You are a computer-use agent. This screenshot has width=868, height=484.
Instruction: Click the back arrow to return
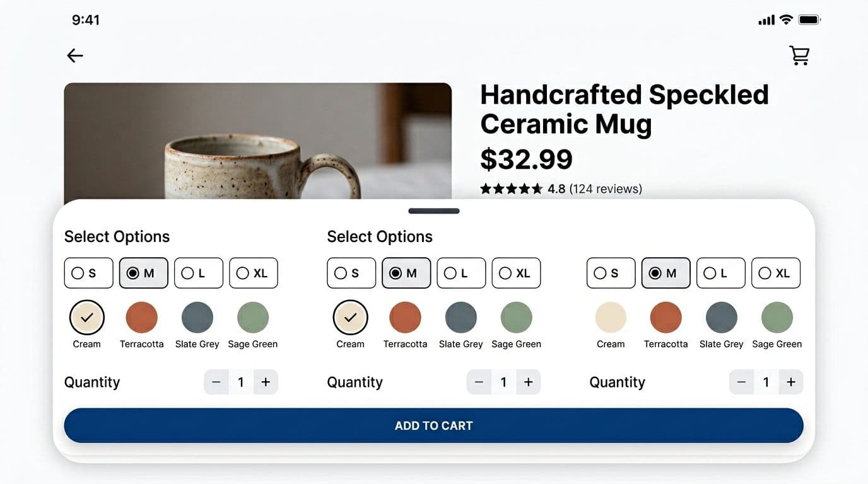click(74, 55)
